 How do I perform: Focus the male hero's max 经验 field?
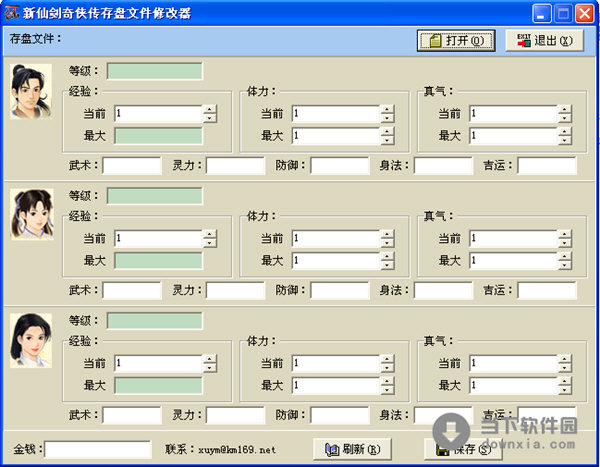coord(158,136)
